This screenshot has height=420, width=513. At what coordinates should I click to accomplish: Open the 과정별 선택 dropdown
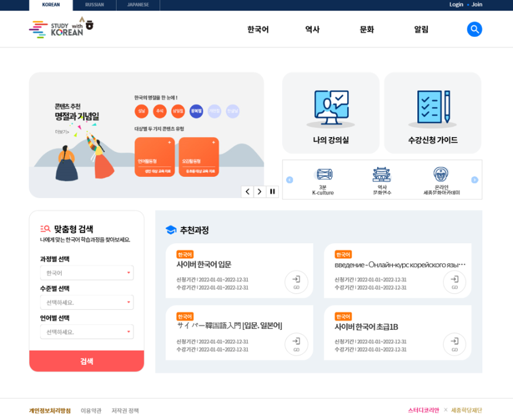point(87,273)
